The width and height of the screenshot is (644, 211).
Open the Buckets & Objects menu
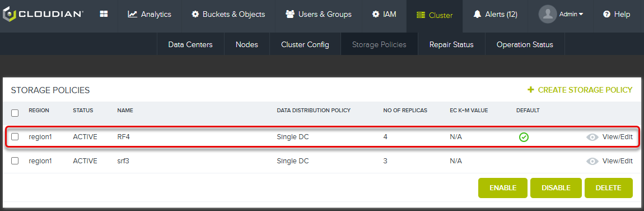pos(228,15)
